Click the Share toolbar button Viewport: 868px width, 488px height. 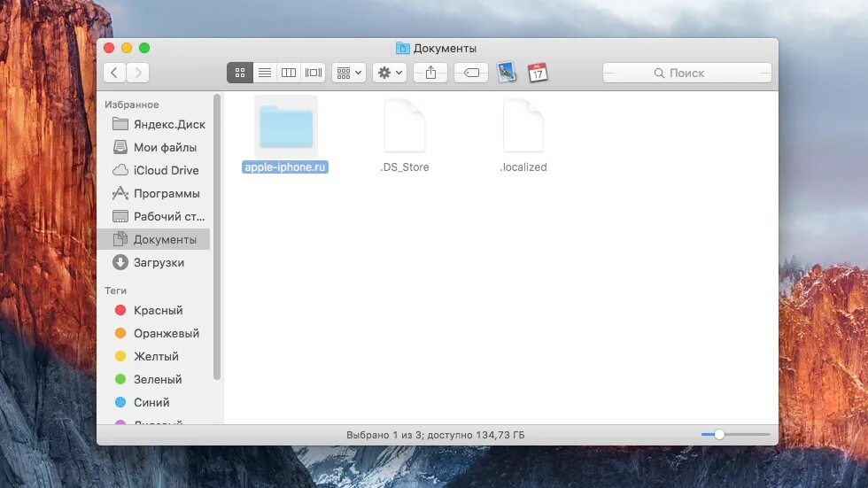[x=430, y=73]
